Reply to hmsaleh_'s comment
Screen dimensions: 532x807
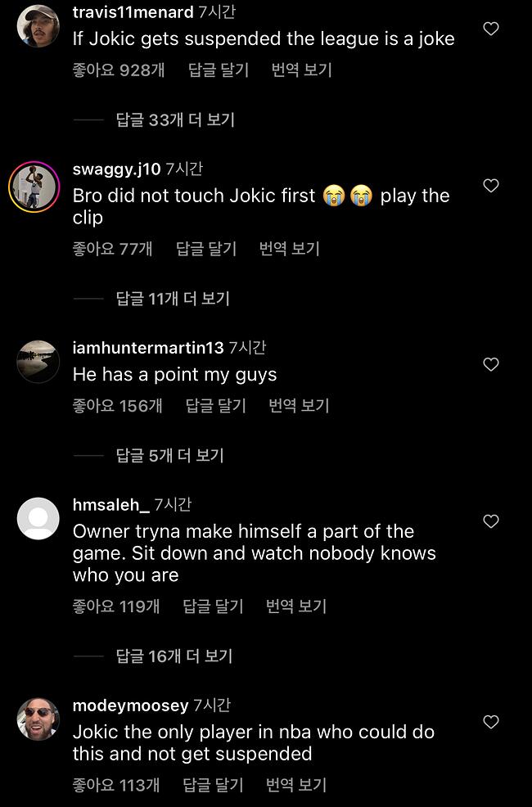(213, 606)
